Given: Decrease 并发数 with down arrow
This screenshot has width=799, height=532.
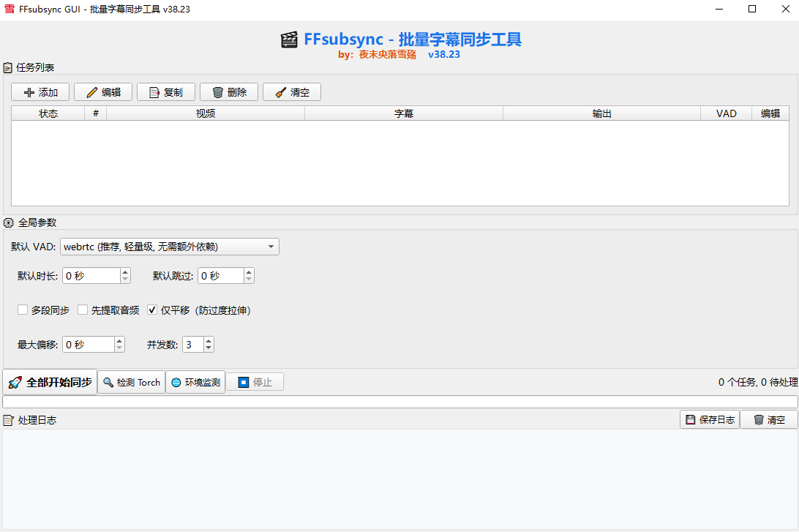Looking at the screenshot, I should point(209,348).
